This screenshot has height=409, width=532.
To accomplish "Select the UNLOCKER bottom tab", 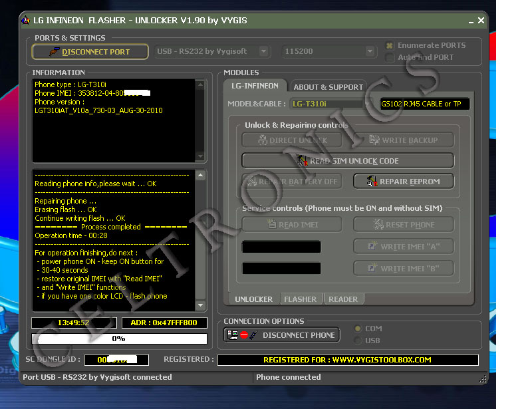I will tap(254, 299).
